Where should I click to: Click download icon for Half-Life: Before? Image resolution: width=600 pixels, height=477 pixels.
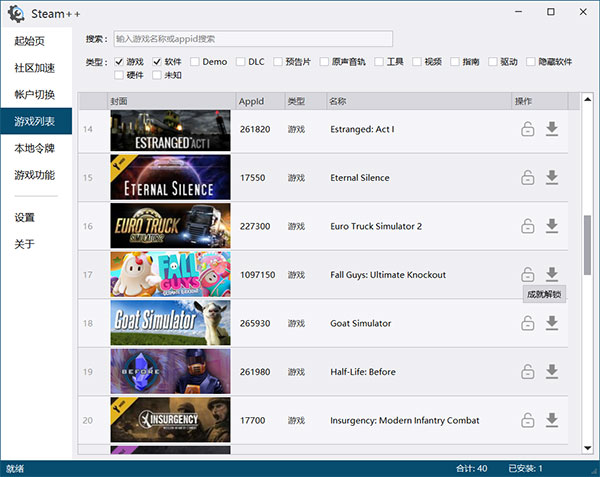click(x=551, y=372)
